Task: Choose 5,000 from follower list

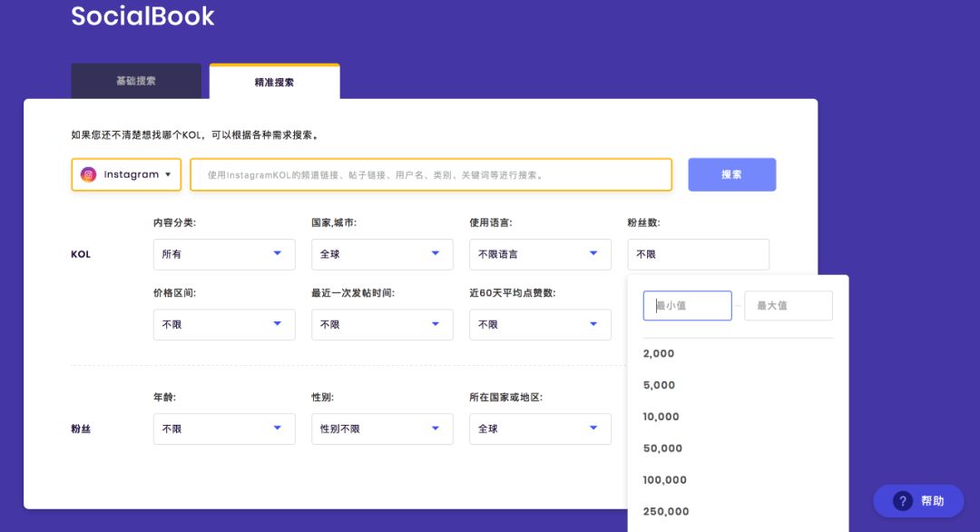Action: coord(659,385)
